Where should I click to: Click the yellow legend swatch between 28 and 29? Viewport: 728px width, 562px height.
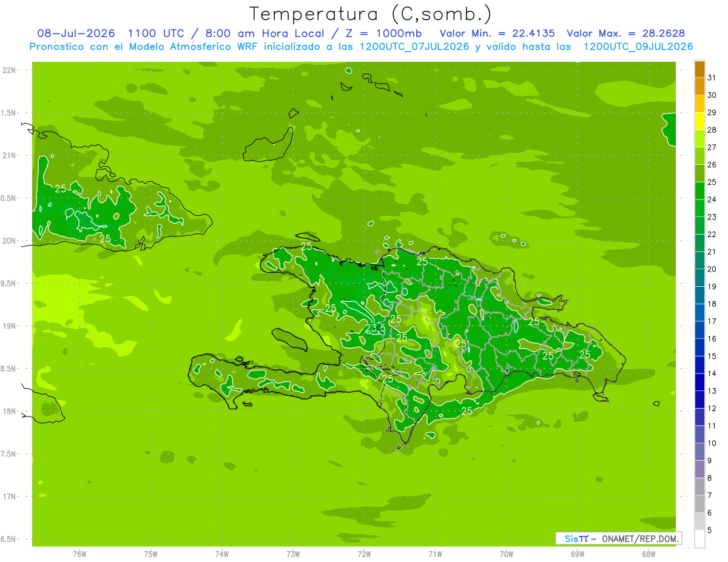tap(699, 121)
